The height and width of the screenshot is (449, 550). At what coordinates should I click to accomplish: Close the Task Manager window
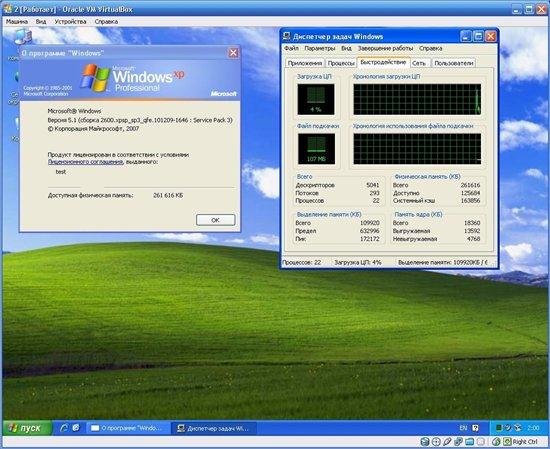click(490, 36)
